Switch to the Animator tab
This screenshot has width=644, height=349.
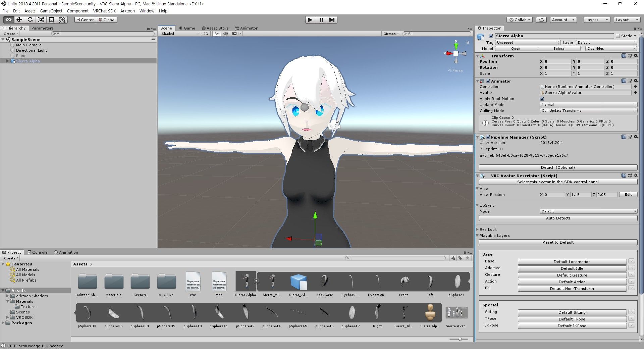pos(246,28)
